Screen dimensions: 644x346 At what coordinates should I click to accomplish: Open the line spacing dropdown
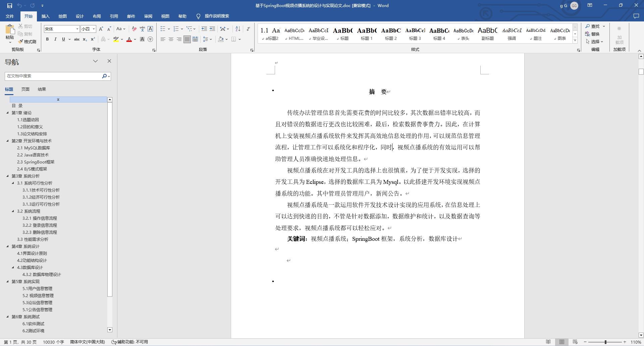(x=207, y=39)
